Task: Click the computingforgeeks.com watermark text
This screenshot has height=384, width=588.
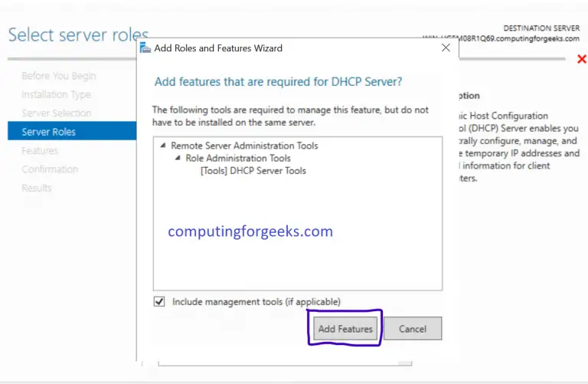Action: click(250, 231)
